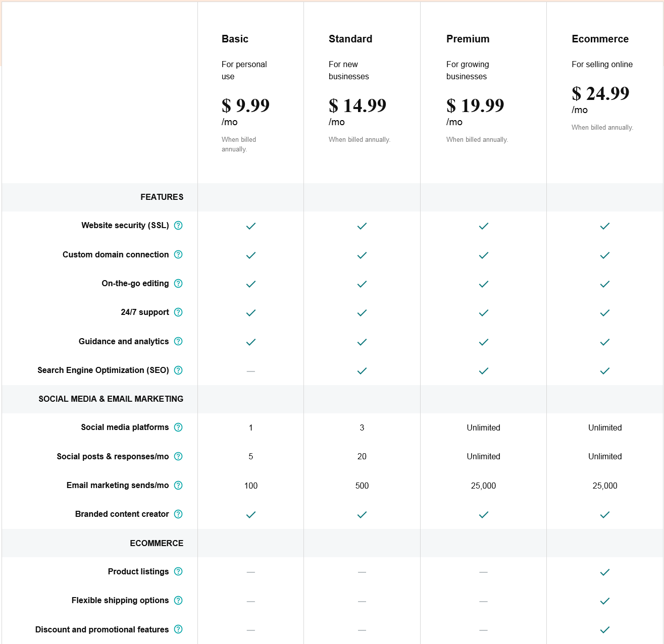Open the Website security (SSL) help icon
Viewport: 664px width, 644px height.
[x=178, y=226]
